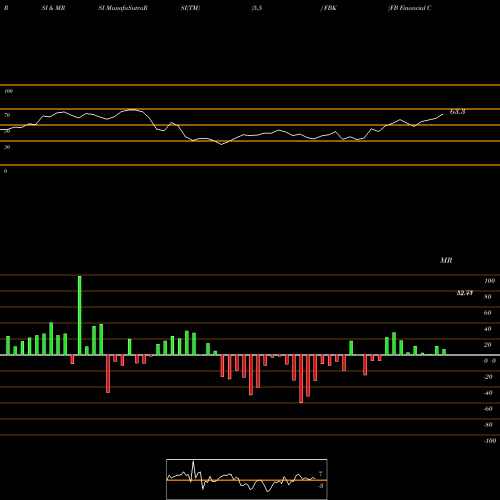Click the ') FBK' ticker label
Viewport: 500px width, 500px height.
329,8
